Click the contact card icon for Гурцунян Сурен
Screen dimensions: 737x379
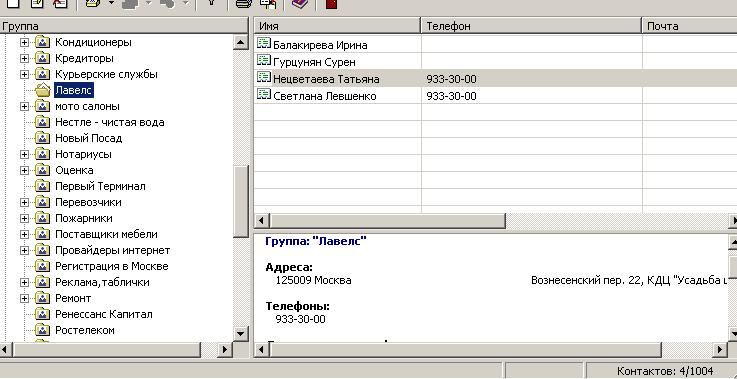pos(264,61)
